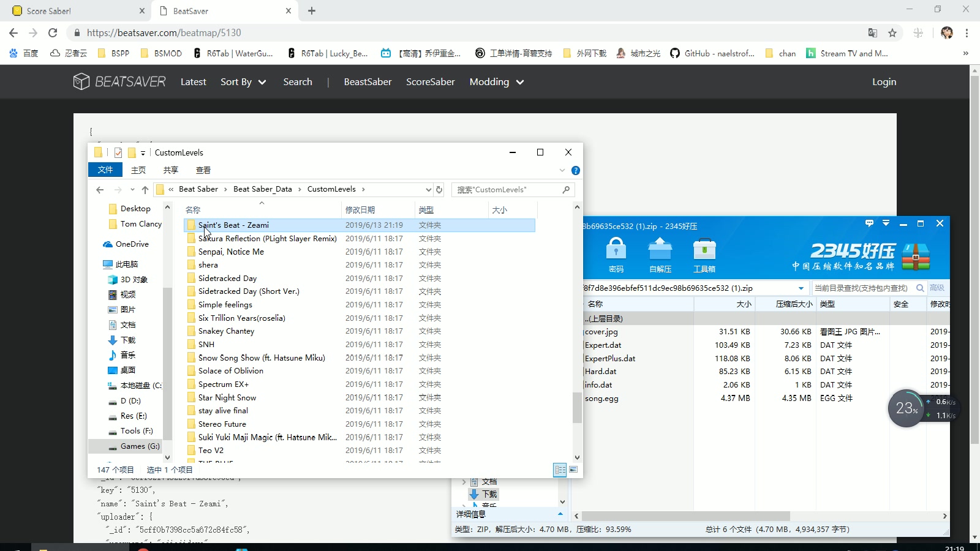The image size is (980, 551).
Task: Click the BeatSaver logo
Action: pyautogui.click(x=119, y=81)
